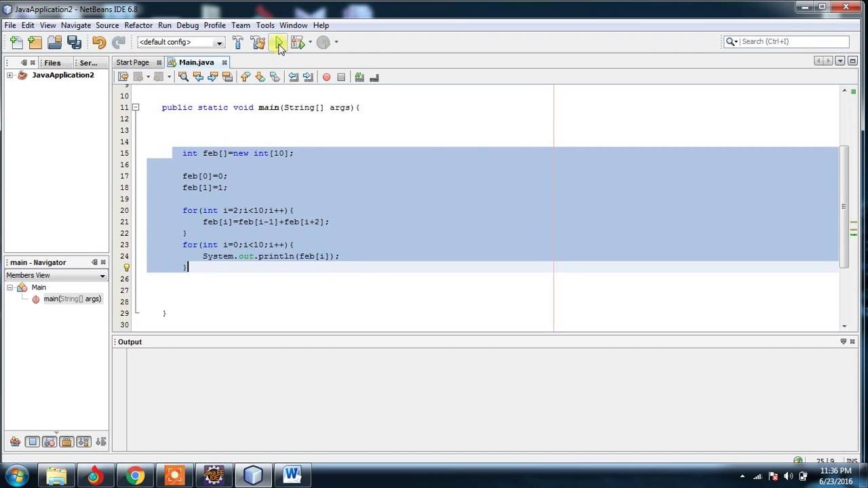Click the light bulb hint at line 25

tap(126, 268)
